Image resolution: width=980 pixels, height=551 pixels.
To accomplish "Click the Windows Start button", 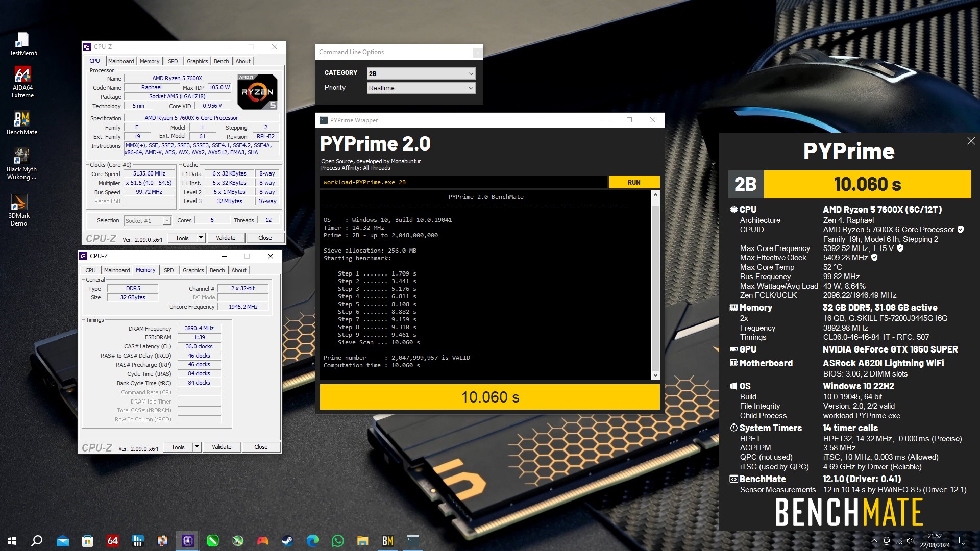I will coord(12,541).
